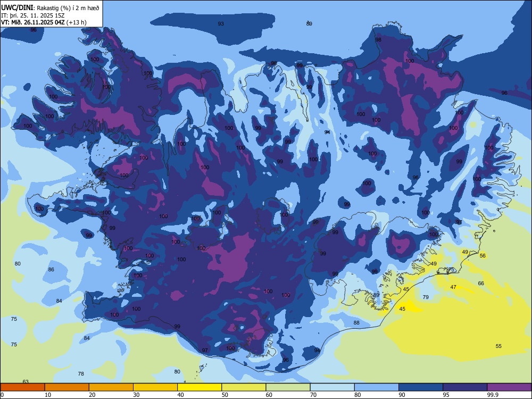Click the map value '66' off southeast coast
Image resolution: width=532 pixels, height=399 pixels.
click(x=481, y=284)
